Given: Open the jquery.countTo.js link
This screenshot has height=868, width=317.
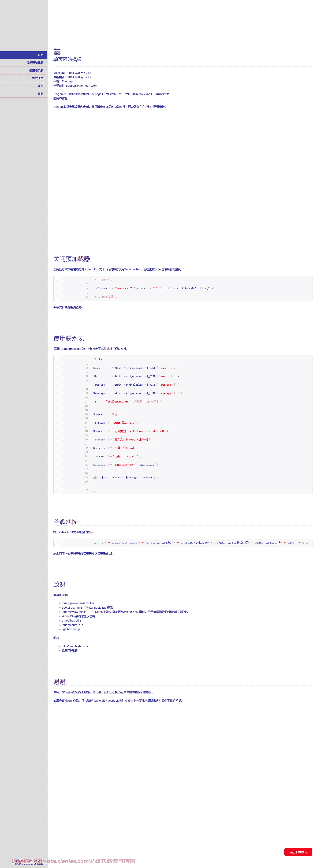Looking at the screenshot, I should click(x=72, y=625).
